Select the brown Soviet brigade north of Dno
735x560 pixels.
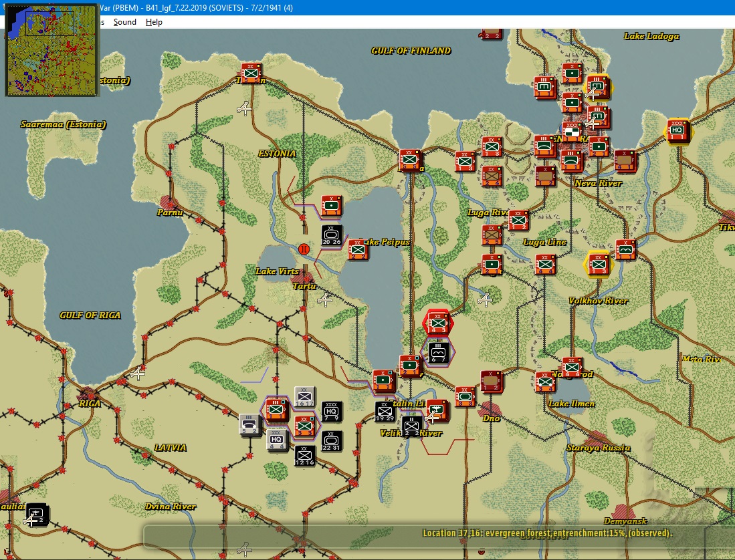point(492,381)
